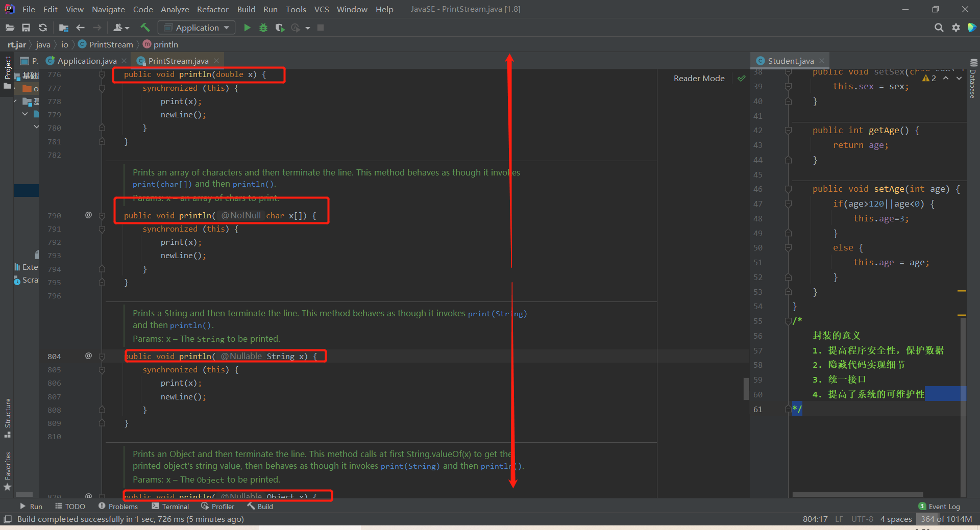Click the LF line separator status widget
Screen dimensions: 980x530
click(x=839, y=519)
